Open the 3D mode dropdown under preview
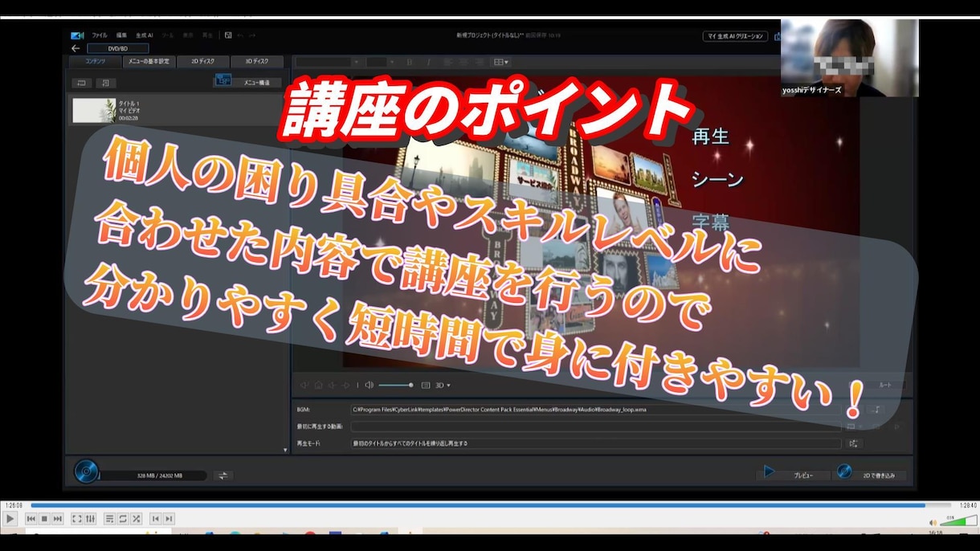This screenshot has height=551, width=980. (x=443, y=386)
